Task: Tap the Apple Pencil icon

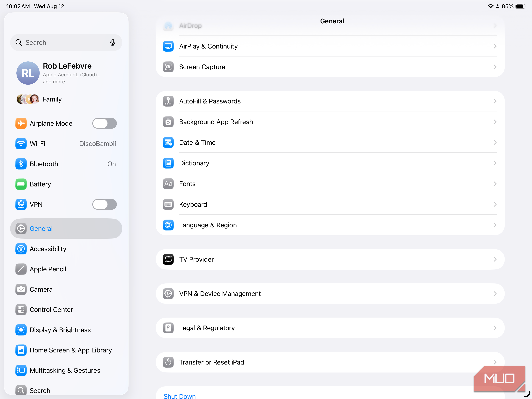Action: tap(21, 269)
